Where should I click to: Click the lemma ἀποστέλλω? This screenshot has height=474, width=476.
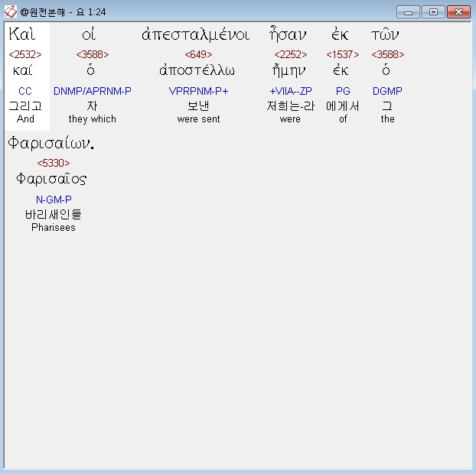197,70
